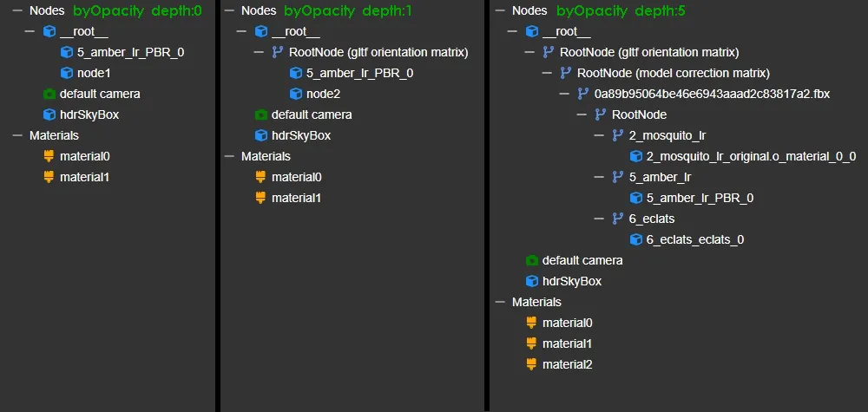Click the hdrSkyBox cube icon in depth:1 panel

(260, 135)
